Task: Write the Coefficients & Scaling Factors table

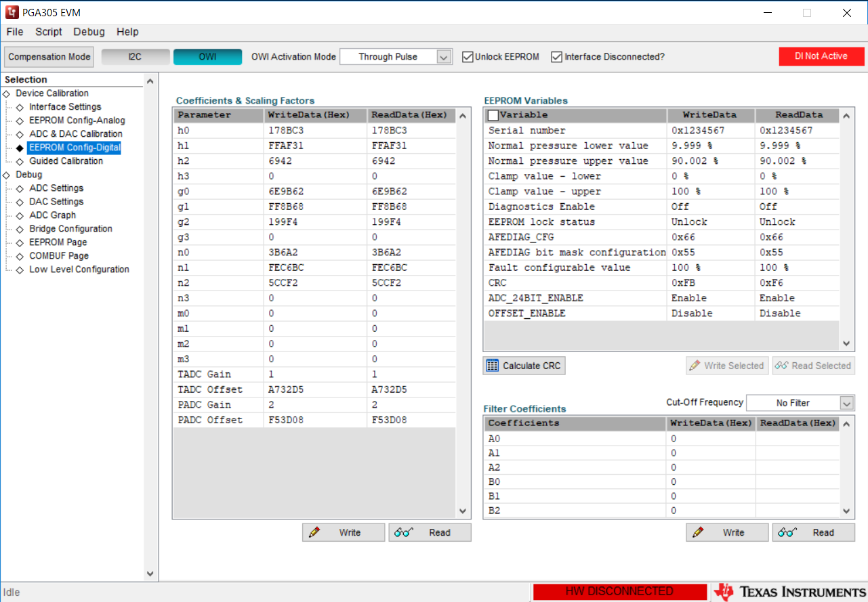Action: pos(344,533)
